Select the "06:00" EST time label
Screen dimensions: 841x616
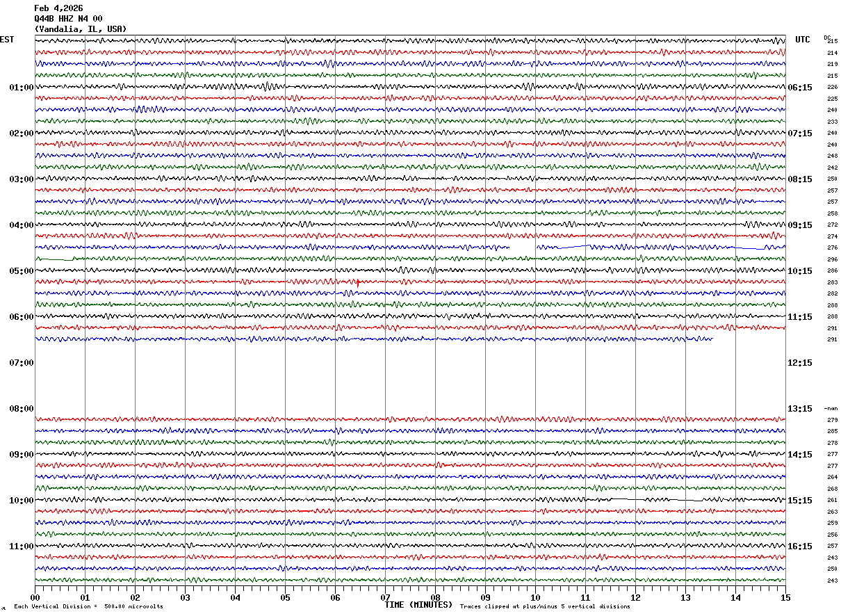[x=22, y=317]
